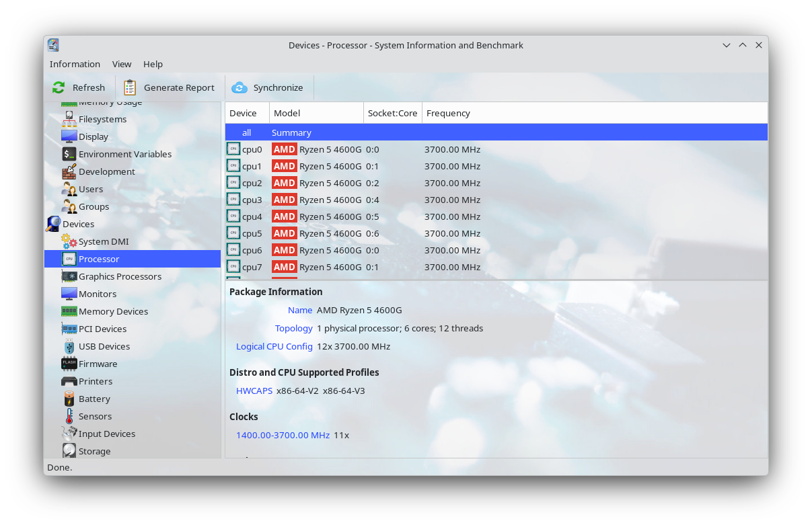This screenshot has height=527, width=812.
Task: Select the cpu2 row label
Action: click(252, 183)
